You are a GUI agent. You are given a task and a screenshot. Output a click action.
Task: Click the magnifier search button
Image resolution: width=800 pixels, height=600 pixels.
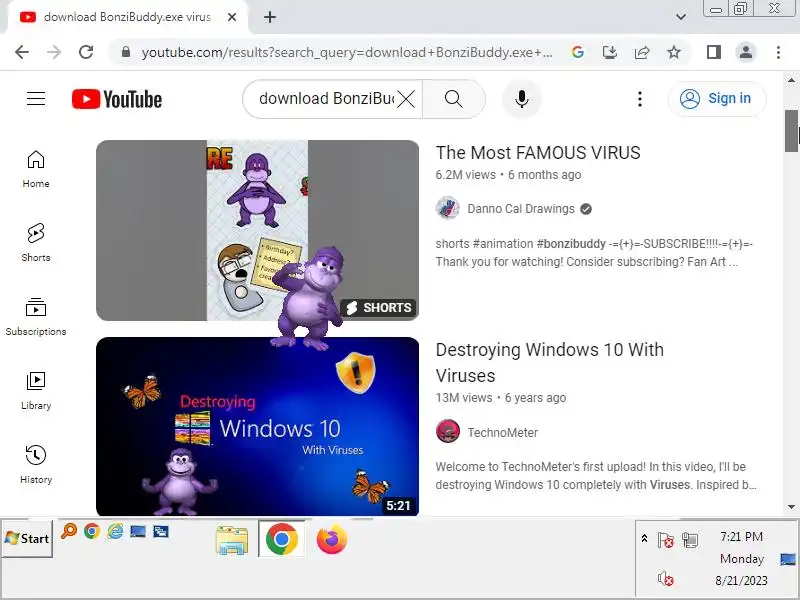(453, 99)
